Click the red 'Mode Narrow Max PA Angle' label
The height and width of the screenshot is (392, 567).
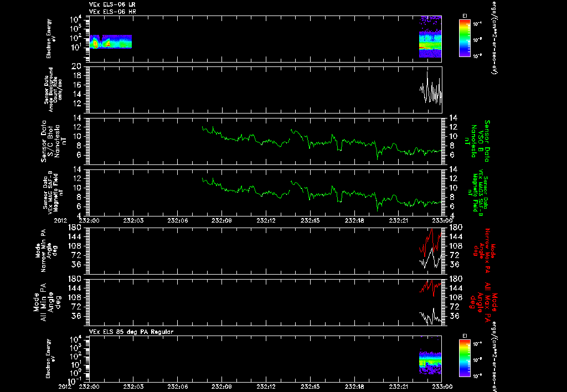(x=483, y=251)
